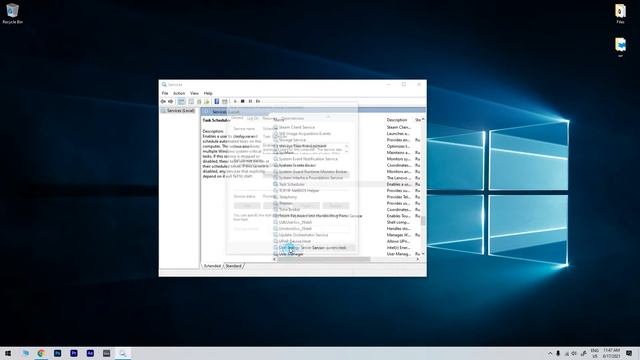Open the File menu
The height and width of the screenshot is (360, 640).
click(x=165, y=93)
